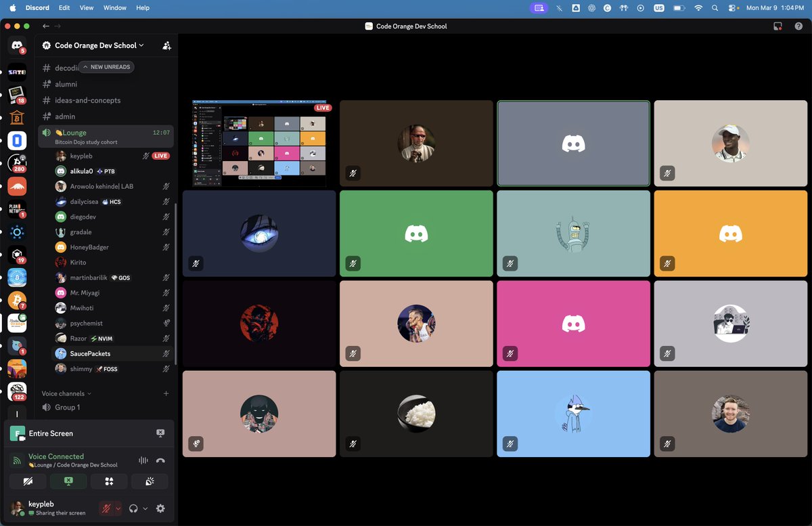Open the SATE server icon
The image size is (812, 526).
[17, 72]
